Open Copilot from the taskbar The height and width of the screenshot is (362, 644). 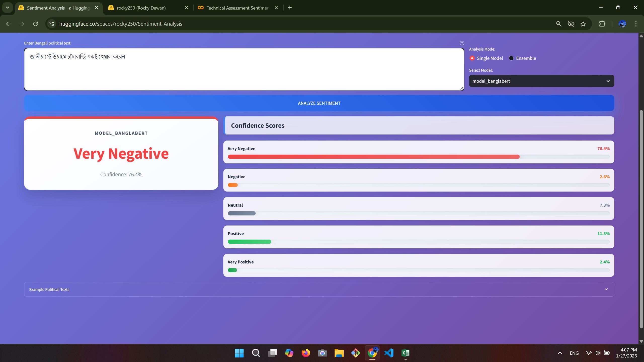pos(289,353)
